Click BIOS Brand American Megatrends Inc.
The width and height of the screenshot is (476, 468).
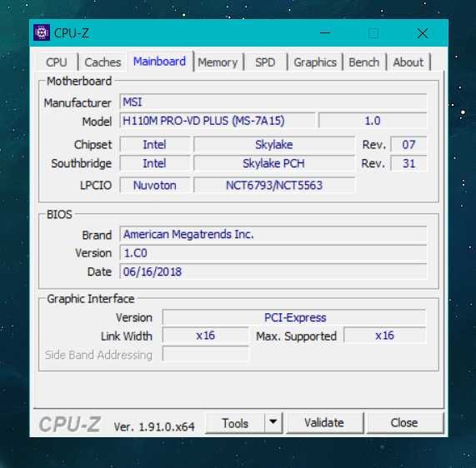tap(273, 234)
